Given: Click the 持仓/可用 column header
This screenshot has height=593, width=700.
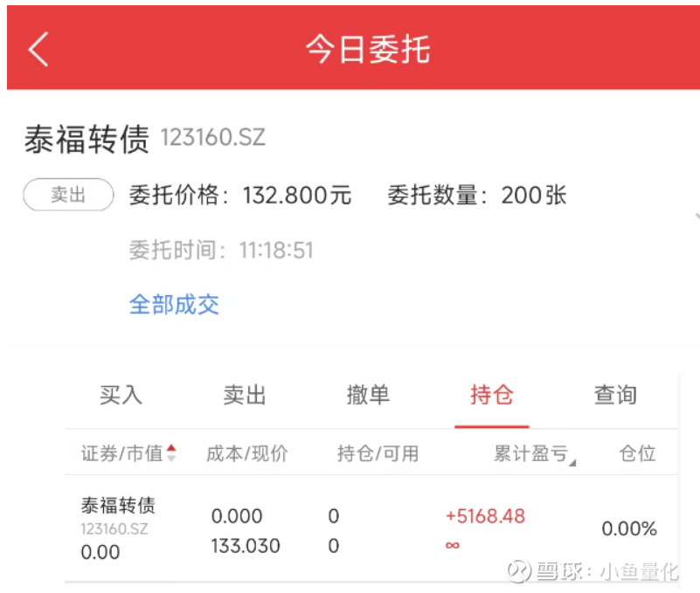Looking at the screenshot, I should pyautogui.click(x=378, y=454).
